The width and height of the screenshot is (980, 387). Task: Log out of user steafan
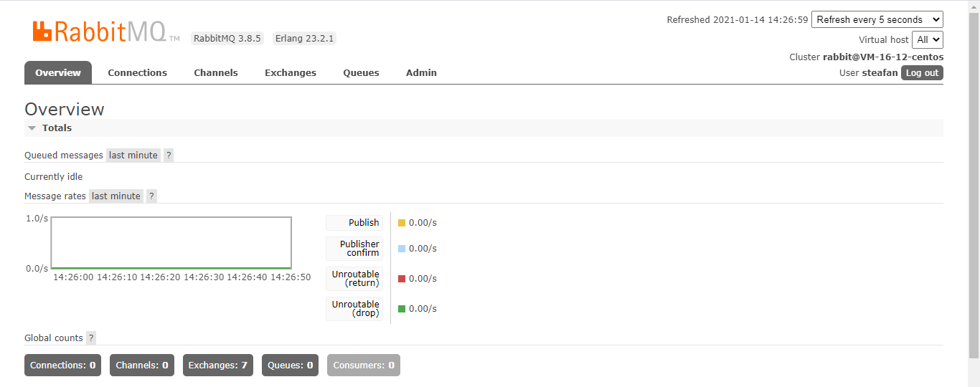click(922, 73)
